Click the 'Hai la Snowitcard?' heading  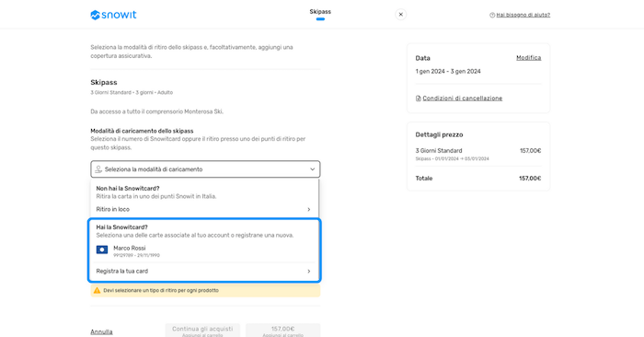click(122, 227)
